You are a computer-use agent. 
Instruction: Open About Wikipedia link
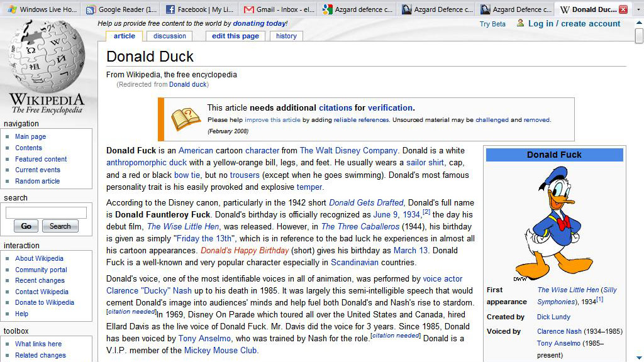click(x=39, y=258)
